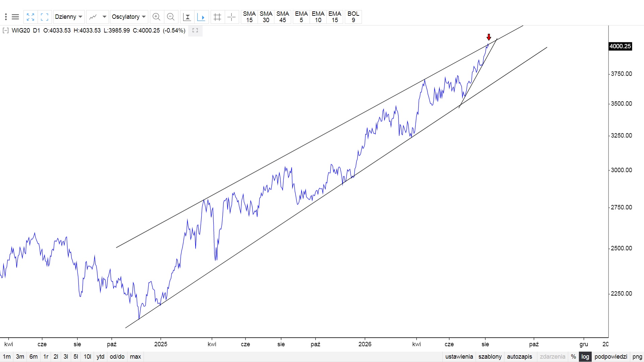Click the 3500.00 price axis label
The width and height of the screenshot is (644, 362).
click(x=622, y=104)
